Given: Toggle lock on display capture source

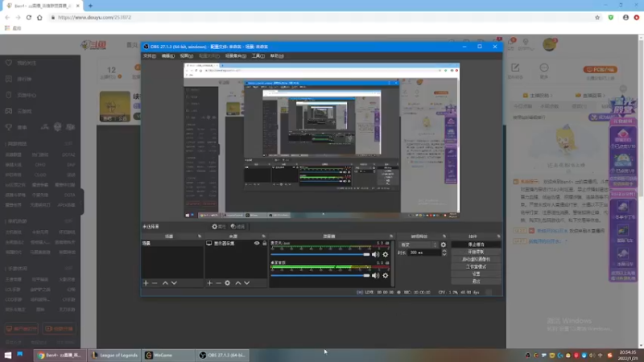Looking at the screenshot, I should coord(264,243).
